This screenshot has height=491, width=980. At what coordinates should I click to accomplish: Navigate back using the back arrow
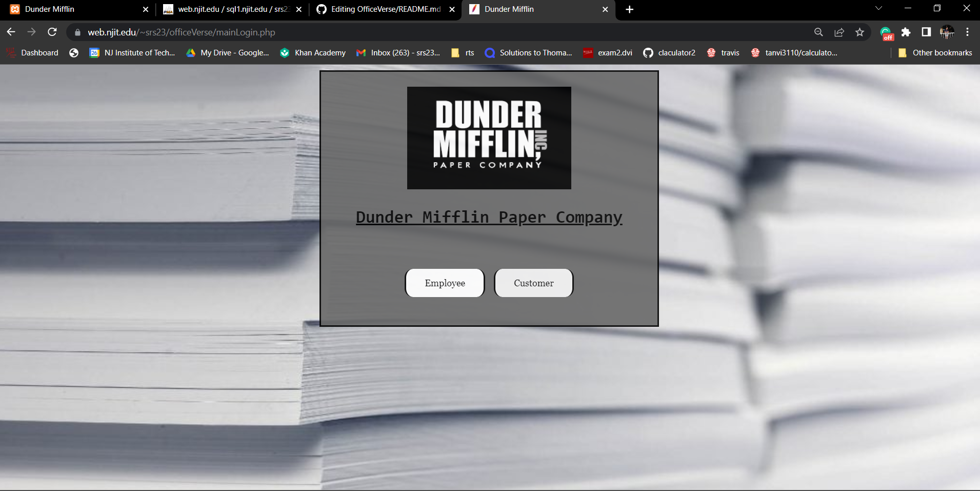10,32
